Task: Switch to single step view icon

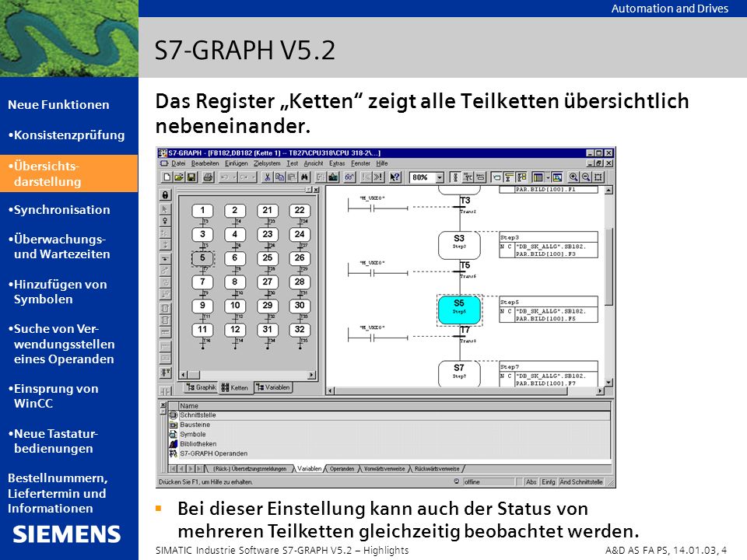Action: [468, 177]
